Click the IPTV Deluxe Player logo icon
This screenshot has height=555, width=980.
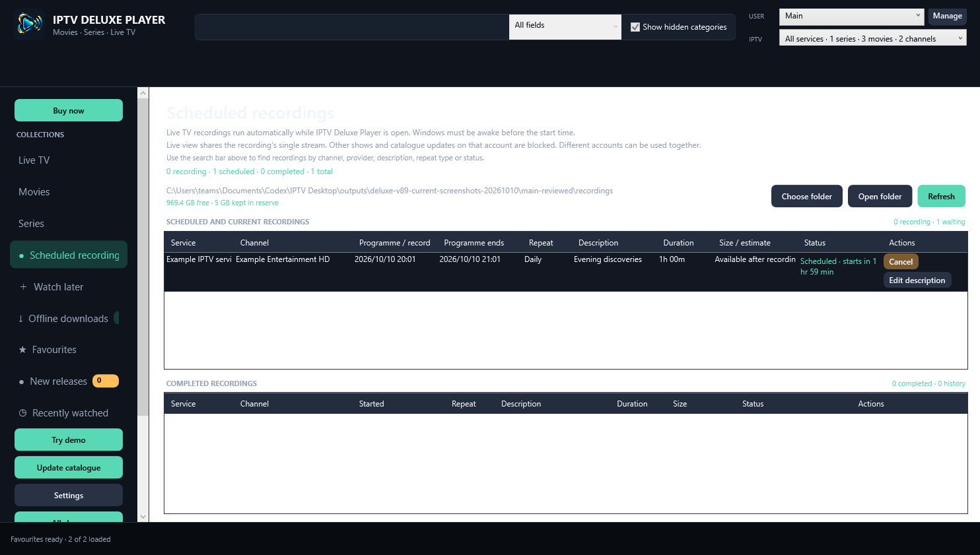click(29, 25)
